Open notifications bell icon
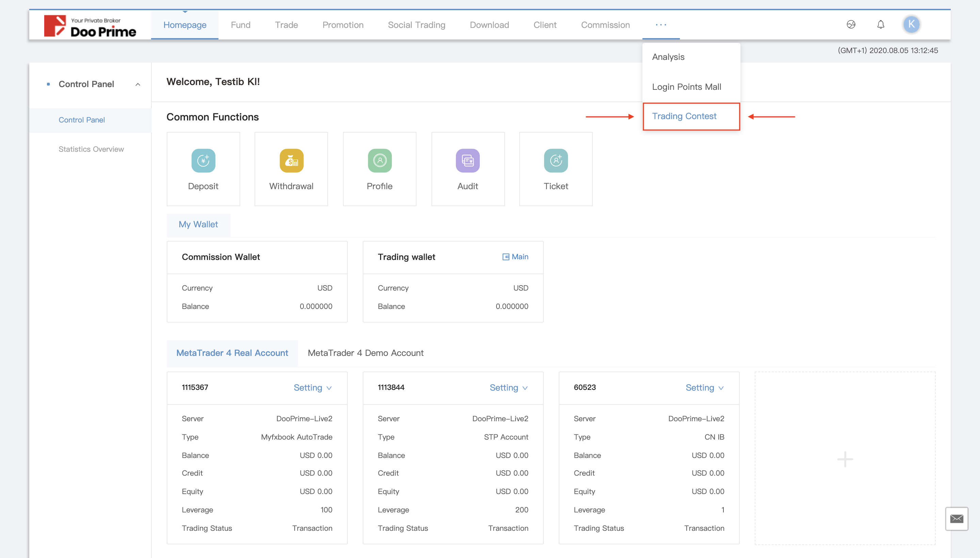980x558 pixels. click(x=880, y=24)
